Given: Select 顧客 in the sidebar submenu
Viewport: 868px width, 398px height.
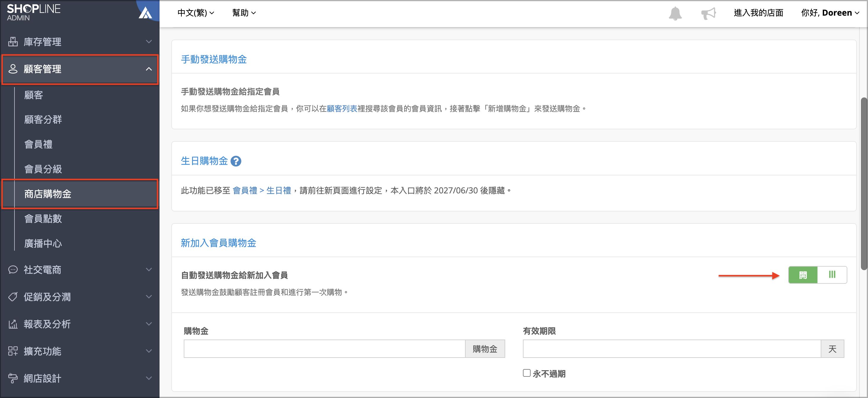Looking at the screenshot, I should (x=34, y=95).
